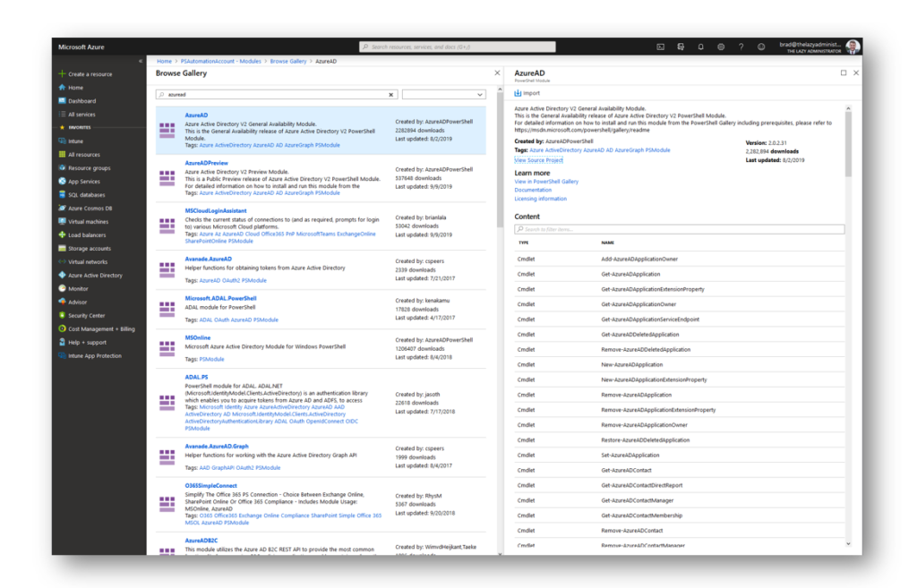The image size is (917, 588).
Task: Click the Help + support icon
Action: pos(62,343)
